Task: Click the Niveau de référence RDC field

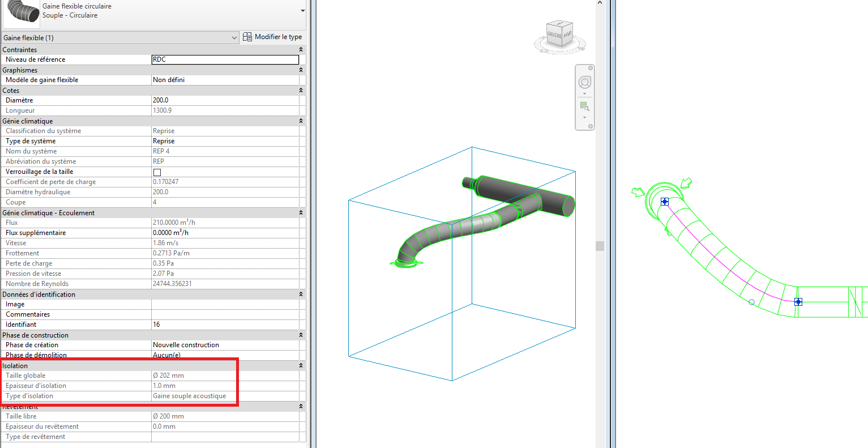Action: click(x=225, y=59)
